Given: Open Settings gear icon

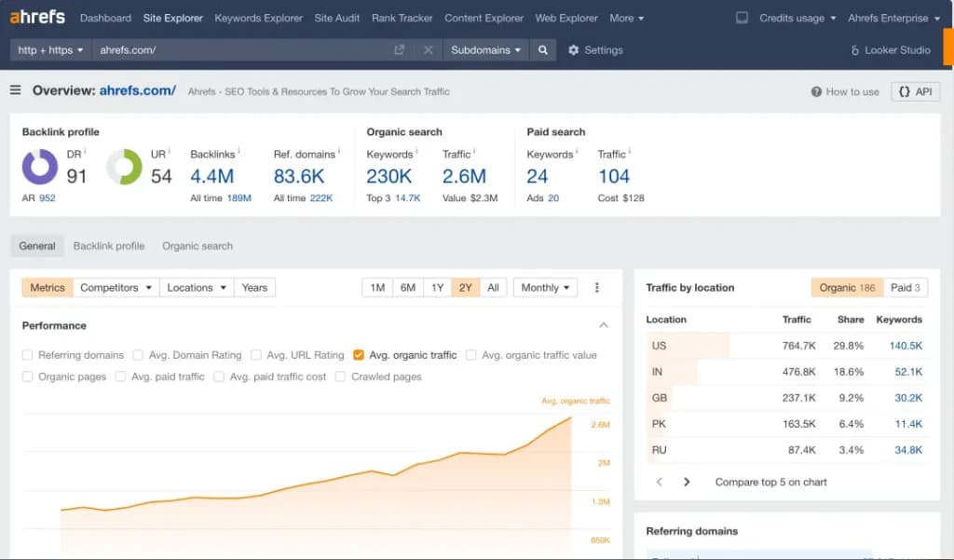Looking at the screenshot, I should pos(573,50).
